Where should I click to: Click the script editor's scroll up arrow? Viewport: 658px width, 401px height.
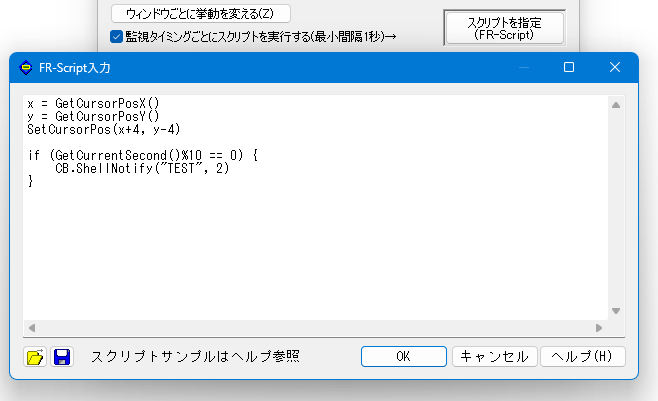[x=616, y=104]
